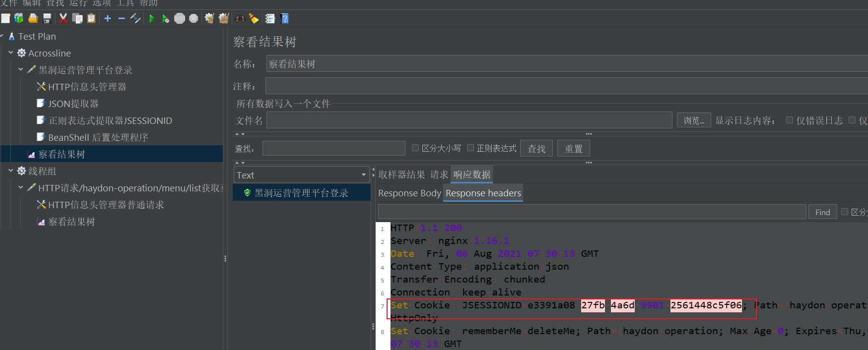Focus the 查找 search input field

(x=334, y=148)
